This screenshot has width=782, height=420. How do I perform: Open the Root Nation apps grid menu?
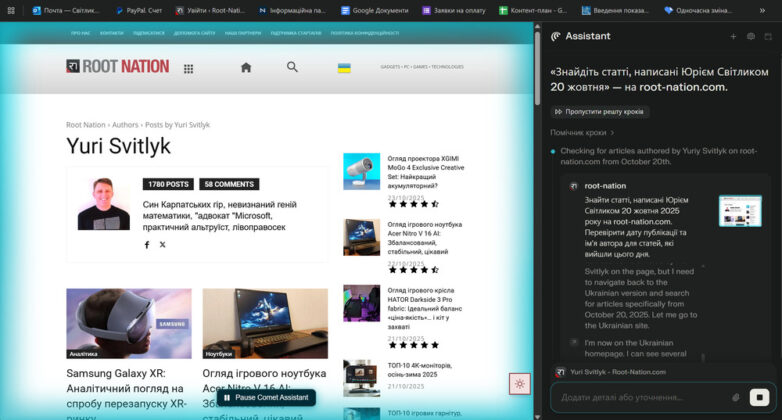188,69
